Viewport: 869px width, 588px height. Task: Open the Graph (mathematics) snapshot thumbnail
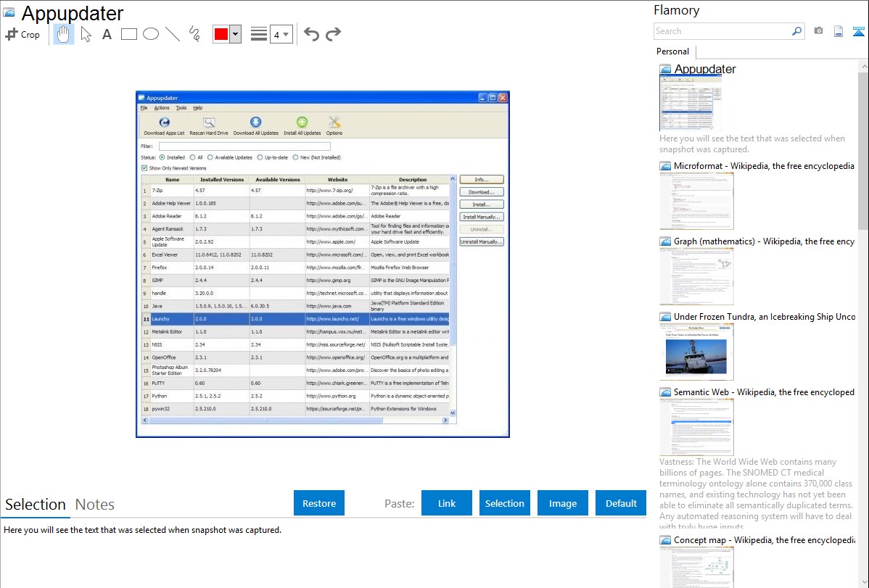(696, 276)
